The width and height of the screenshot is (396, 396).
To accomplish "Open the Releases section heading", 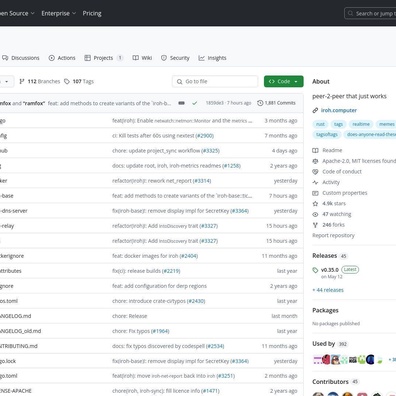I will tap(324, 256).
